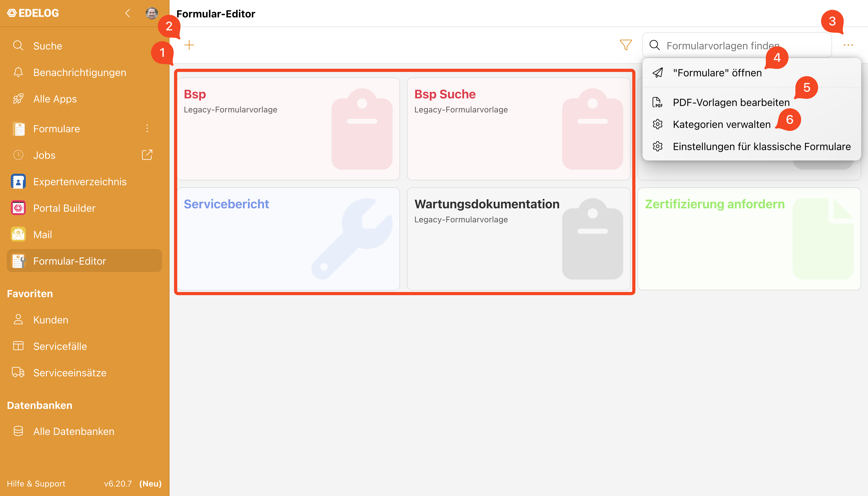Open Benachrichtigungen bell item
Screen dimensions: 868x496
84,72
